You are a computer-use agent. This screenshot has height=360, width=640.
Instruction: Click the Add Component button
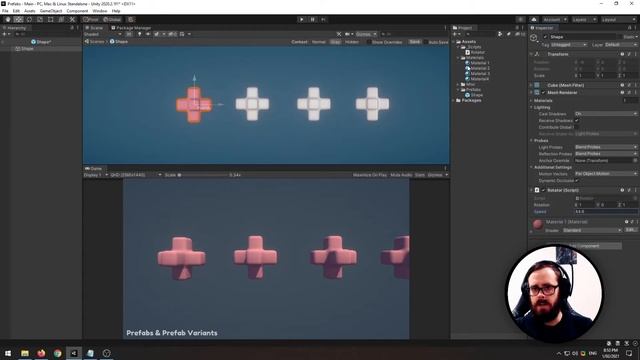tap(584, 246)
